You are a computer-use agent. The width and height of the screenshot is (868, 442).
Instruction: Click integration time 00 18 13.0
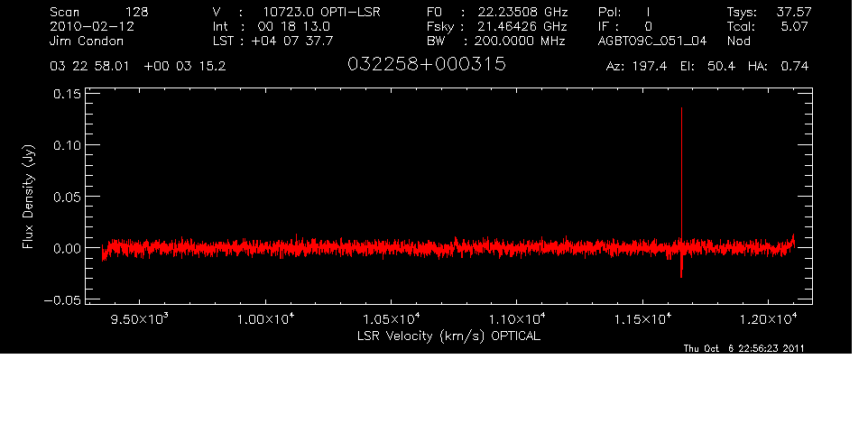[294, 26]
